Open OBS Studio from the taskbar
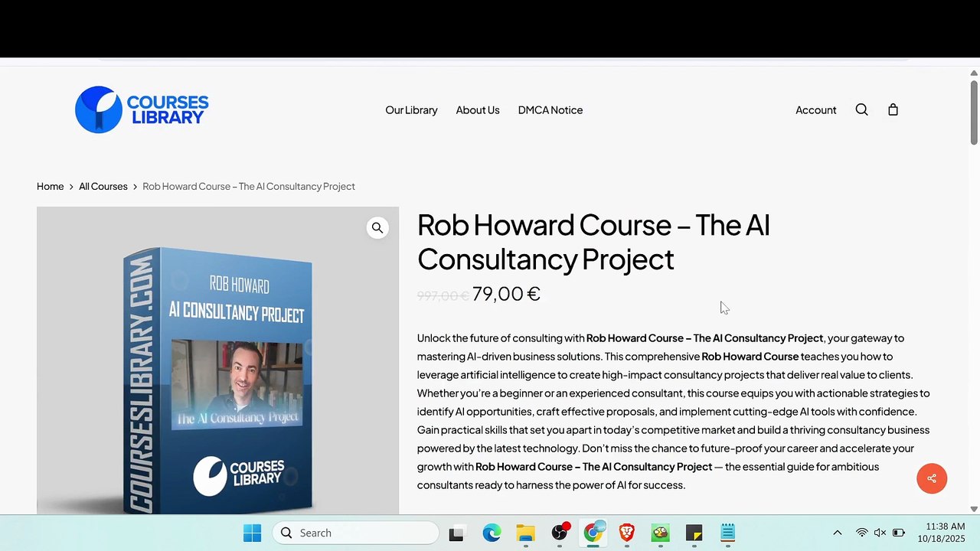 [560, 533]
